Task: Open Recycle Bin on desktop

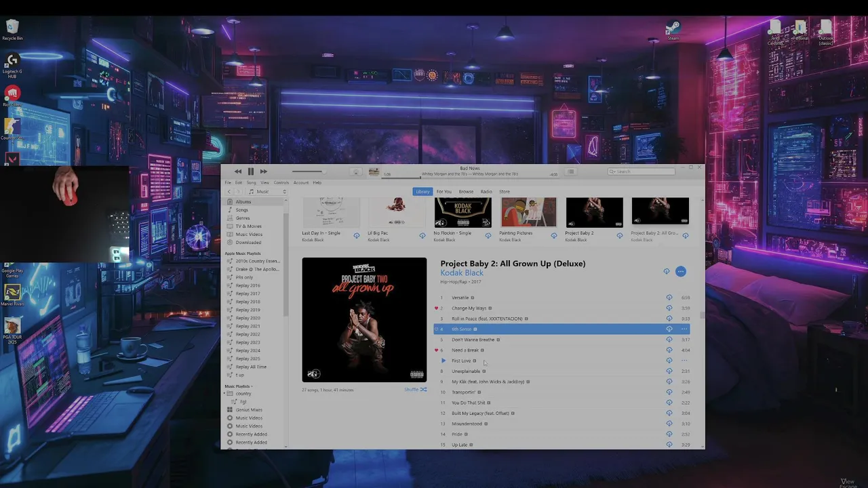Action: tap(12, 30)
